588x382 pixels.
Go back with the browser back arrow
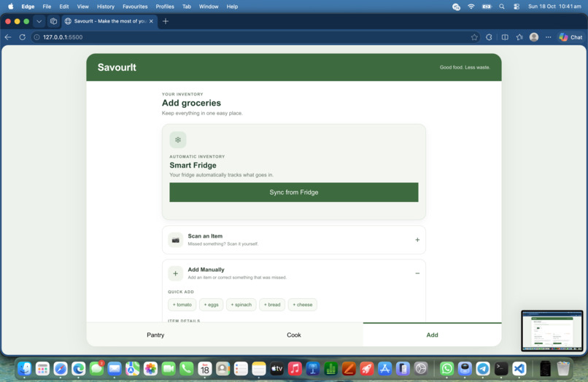point(8,37)
